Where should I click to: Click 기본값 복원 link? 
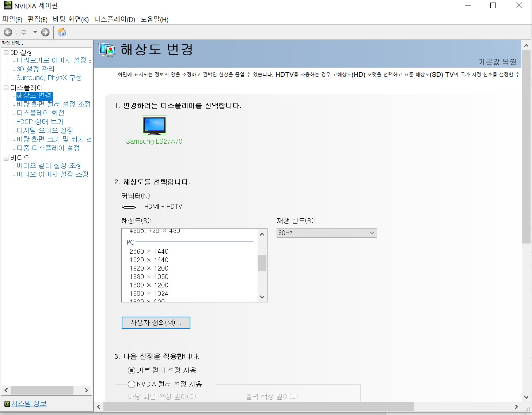click(497, 62)
